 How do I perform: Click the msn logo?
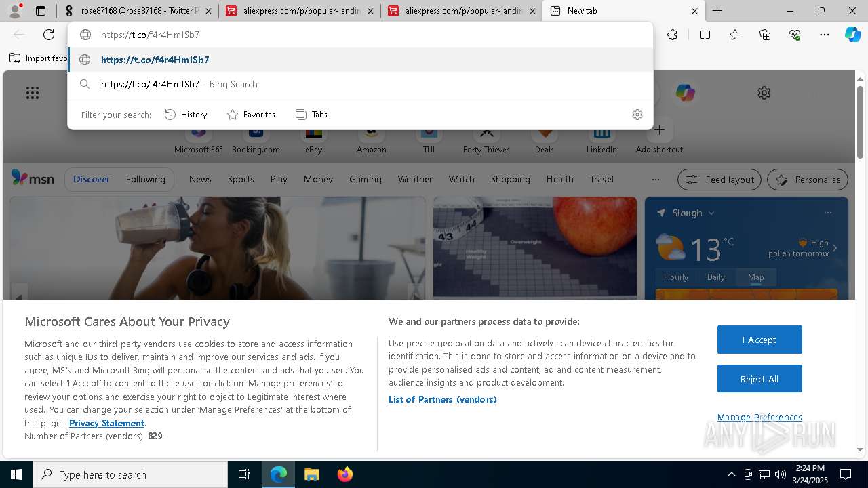[x=33, y=178]
